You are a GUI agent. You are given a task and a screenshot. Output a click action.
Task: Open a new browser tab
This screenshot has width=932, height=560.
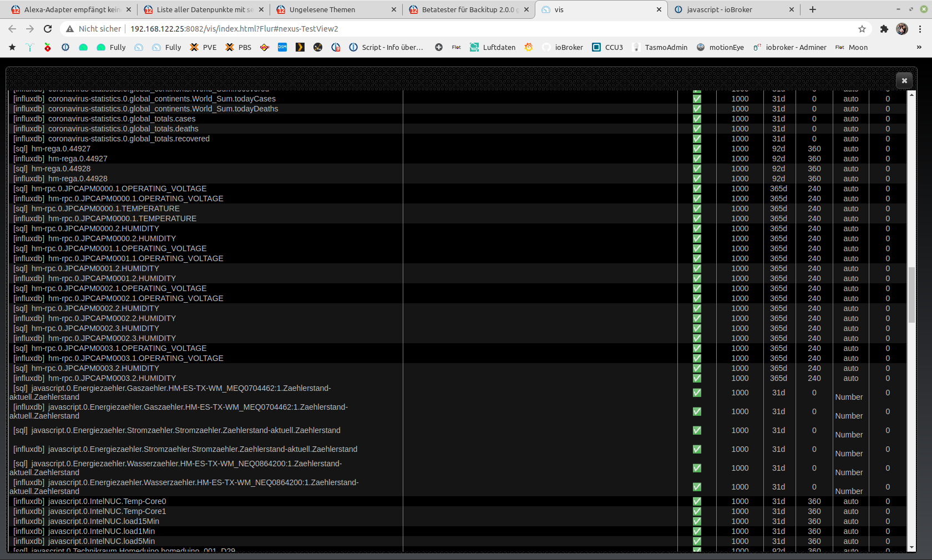click(x=813, y=9)
